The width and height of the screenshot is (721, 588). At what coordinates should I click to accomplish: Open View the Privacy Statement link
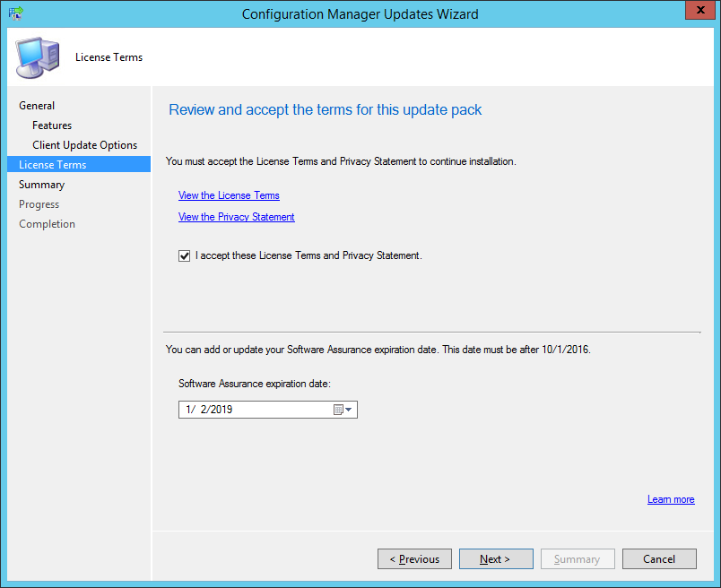(237, 217)
